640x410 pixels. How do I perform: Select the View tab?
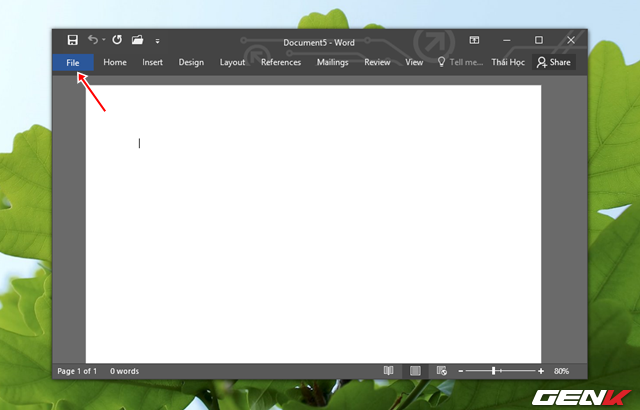414,62
